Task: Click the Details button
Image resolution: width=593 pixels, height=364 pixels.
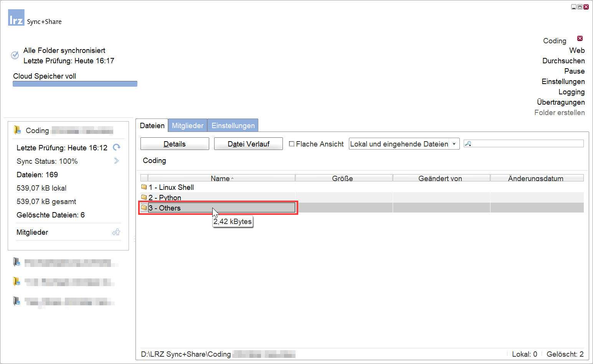Action: tap(175, 144)
